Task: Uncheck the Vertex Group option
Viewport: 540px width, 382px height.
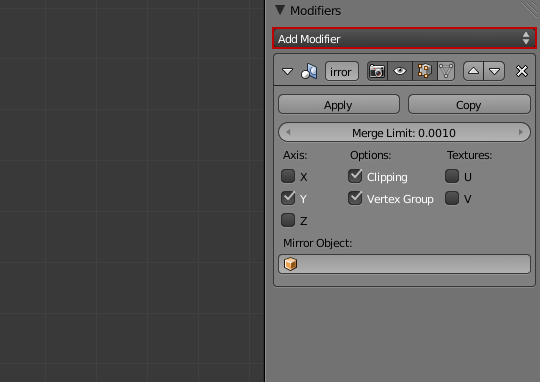Action: tap(355, 198)
